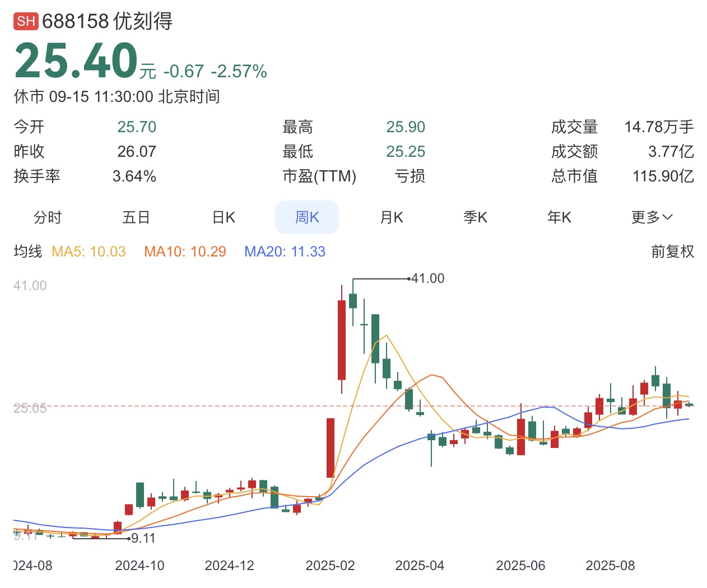Viewport: 707px width, 588px height.
Task: Click the 成交额 value 3.77亿
Action: (x=671, y=152)
